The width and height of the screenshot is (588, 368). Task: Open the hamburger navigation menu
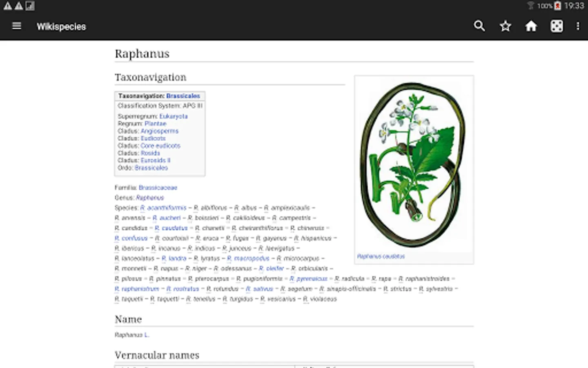coord(17,26)
